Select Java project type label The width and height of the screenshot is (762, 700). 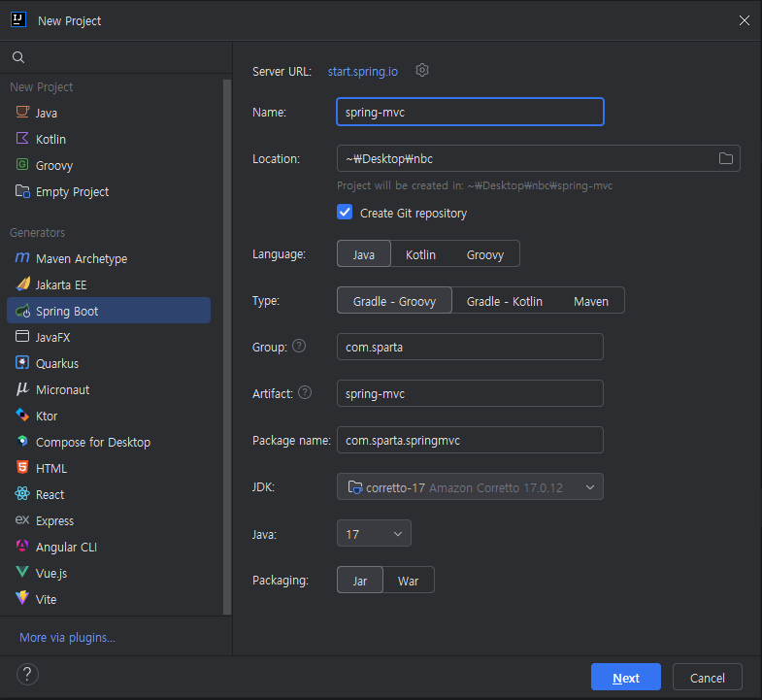coord(47,113)
